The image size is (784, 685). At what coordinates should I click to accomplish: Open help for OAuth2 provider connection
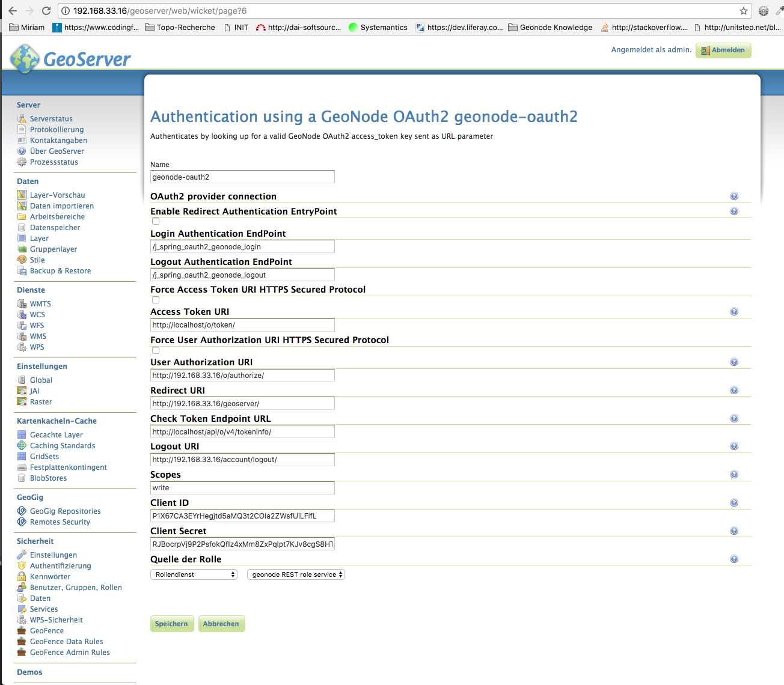coord(734,196)
